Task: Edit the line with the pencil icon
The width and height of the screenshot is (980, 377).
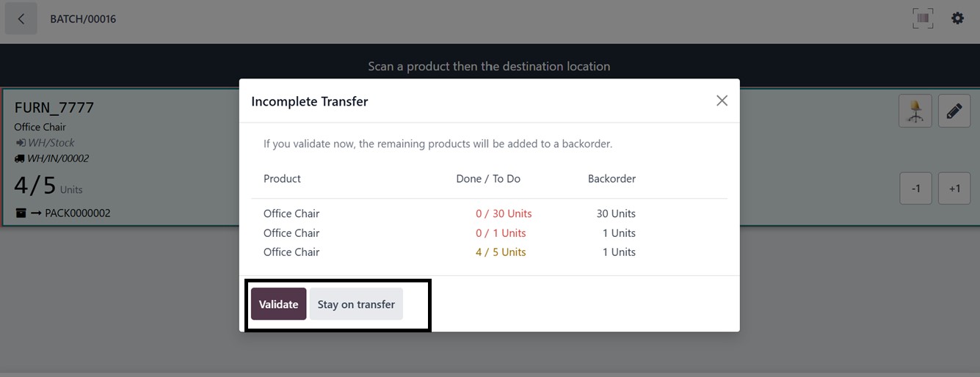Action: point(954,111)
